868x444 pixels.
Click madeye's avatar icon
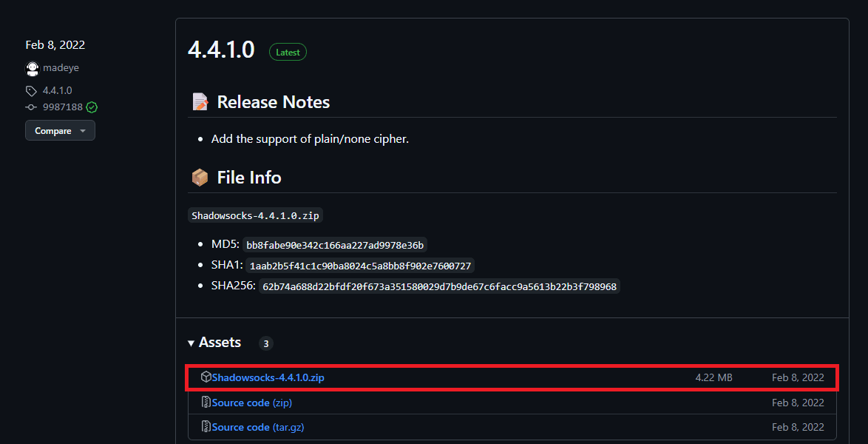coord(33,67)
